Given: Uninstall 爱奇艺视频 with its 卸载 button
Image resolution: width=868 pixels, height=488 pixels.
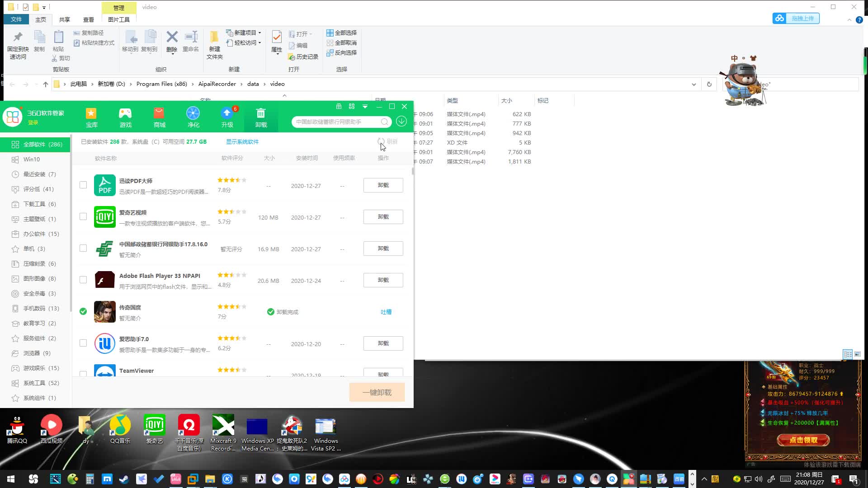Looking at the screenshot, I should pyautogui.click(x=383, y=217).
